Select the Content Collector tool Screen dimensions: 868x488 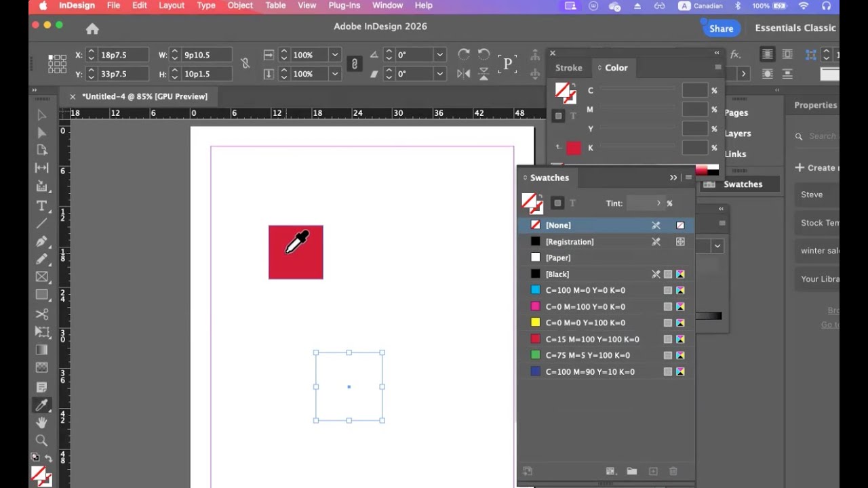(x=42, y=186)
